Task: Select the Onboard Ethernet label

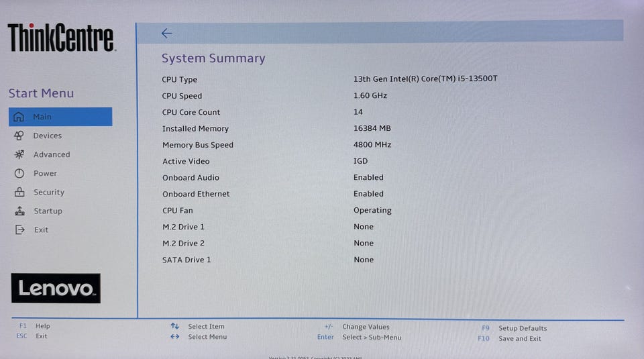Action: (x=196, y=194)
